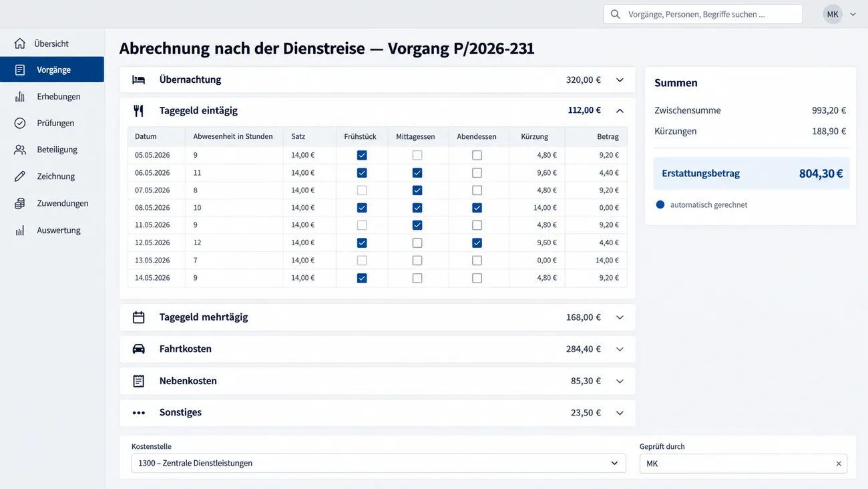This screenshot has height=489, width=868.
Task: Click the Tagegeld eintägig cutlery icon
Action: (x=138, y=110)
